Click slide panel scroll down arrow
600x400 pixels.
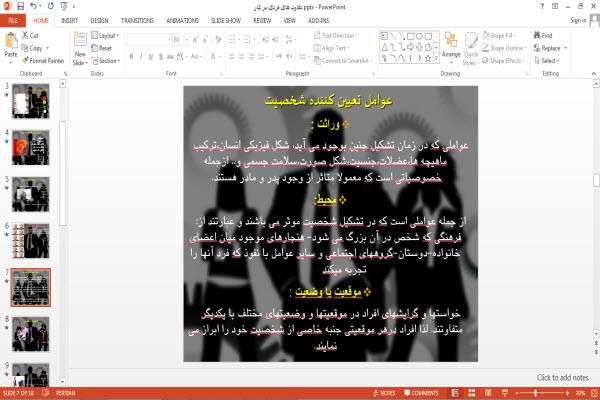pos(62,382)
